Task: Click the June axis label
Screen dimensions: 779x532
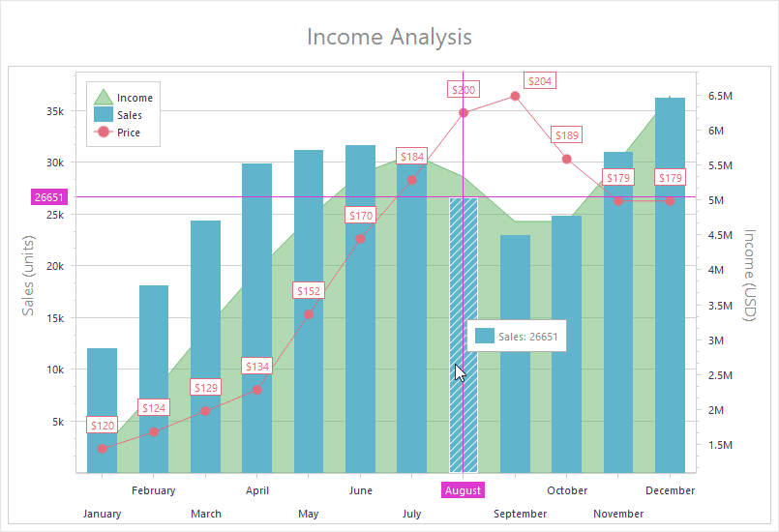Action: point(361,490)
